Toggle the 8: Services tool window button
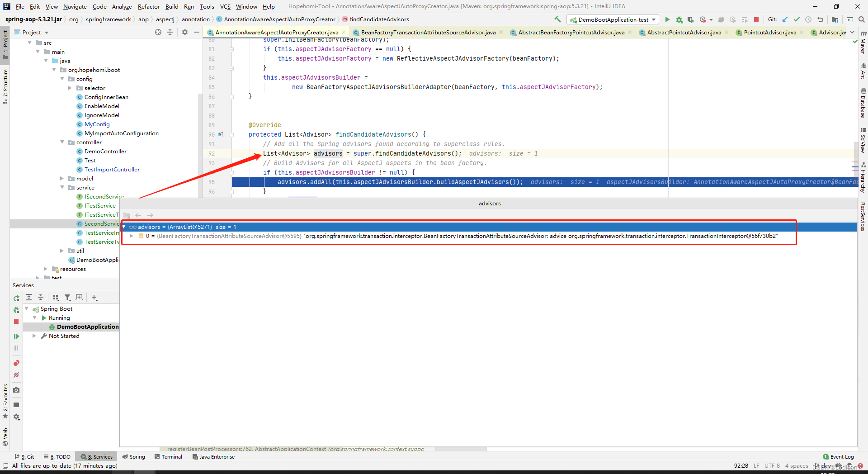The width and height of the screenshot is (868, 474). (97, 457)
